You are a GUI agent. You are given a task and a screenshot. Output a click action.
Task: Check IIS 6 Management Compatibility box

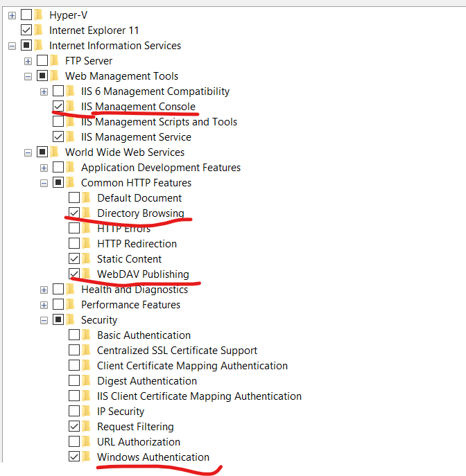(58, 91)
